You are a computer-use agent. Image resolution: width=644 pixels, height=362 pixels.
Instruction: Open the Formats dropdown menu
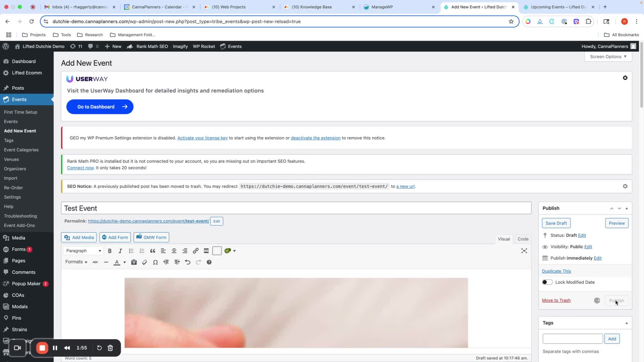76,262
